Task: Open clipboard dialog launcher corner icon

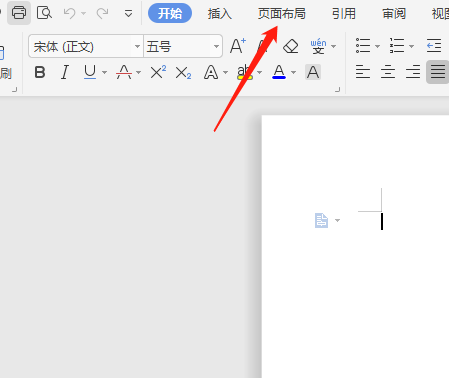Action: (x=14, y=89)
